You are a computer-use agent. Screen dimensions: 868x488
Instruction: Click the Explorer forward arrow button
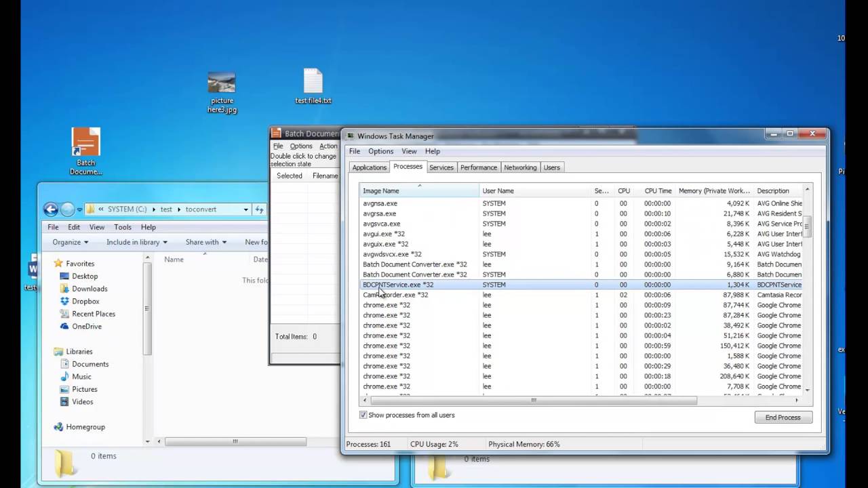tap(67, 209)
